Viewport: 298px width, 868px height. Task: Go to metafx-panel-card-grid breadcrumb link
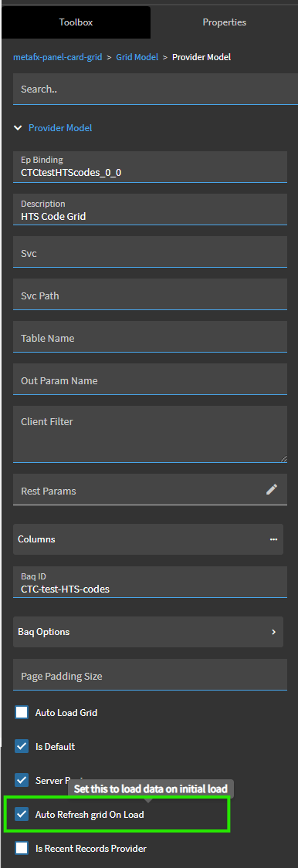tap(58, 57)
